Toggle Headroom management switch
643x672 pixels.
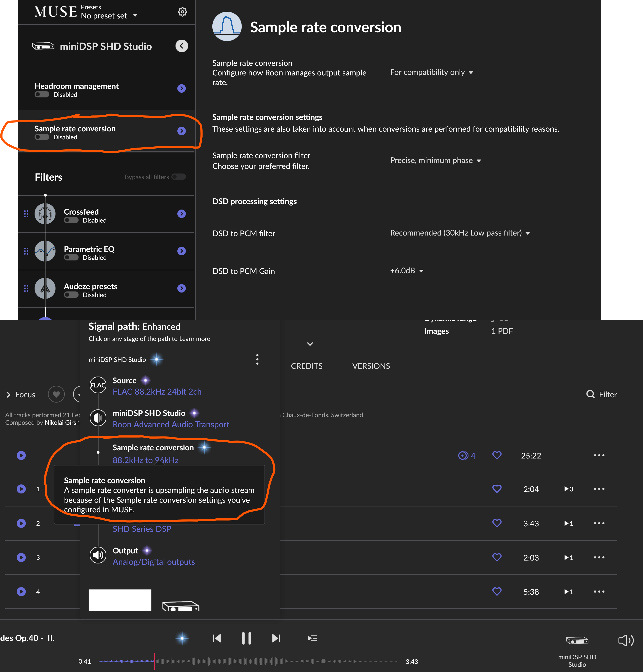tap(42, 95)
